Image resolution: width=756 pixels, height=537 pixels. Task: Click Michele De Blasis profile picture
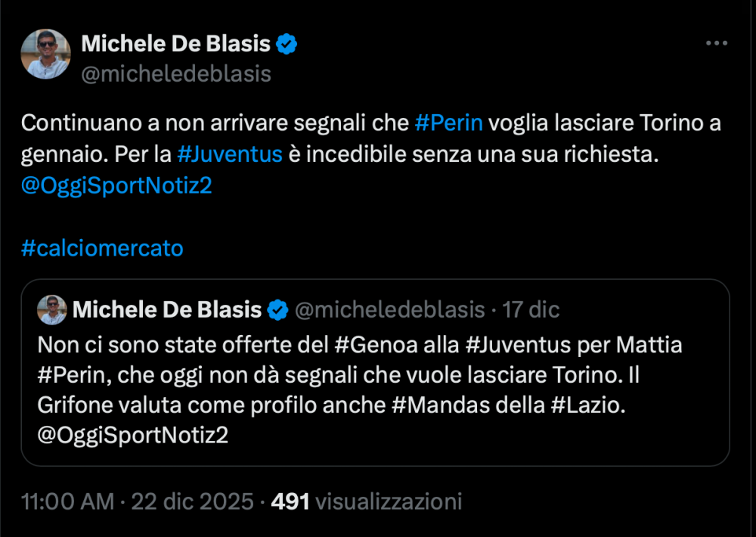46,54
